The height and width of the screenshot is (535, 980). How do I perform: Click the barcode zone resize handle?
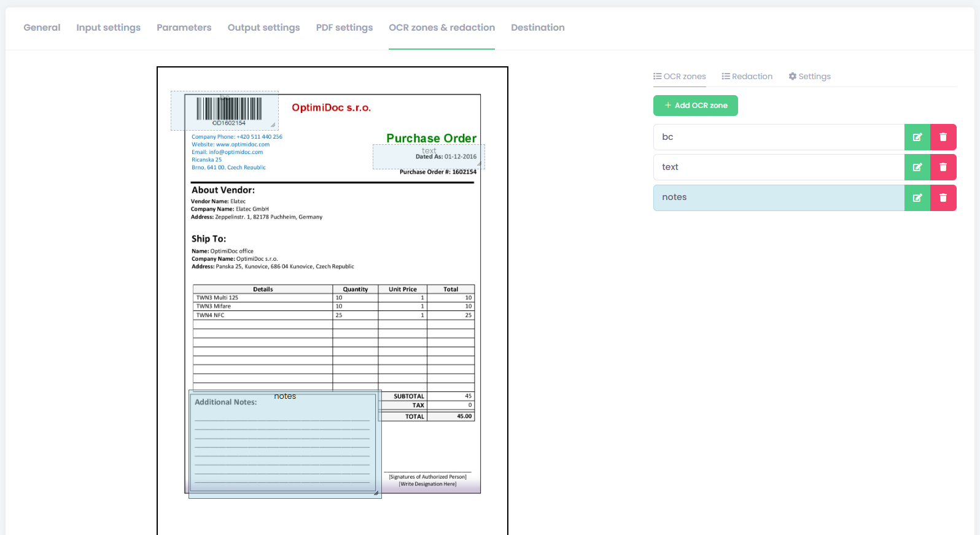pos(273,125)
